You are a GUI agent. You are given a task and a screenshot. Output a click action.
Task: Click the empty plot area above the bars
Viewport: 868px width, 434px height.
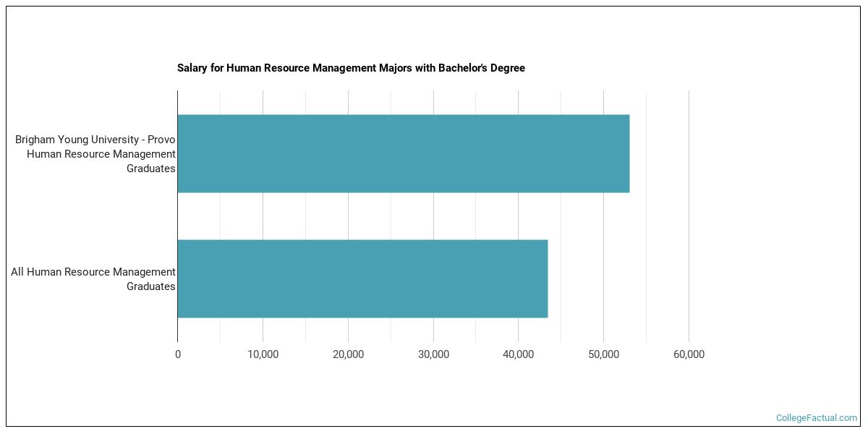tap(434, 101)
